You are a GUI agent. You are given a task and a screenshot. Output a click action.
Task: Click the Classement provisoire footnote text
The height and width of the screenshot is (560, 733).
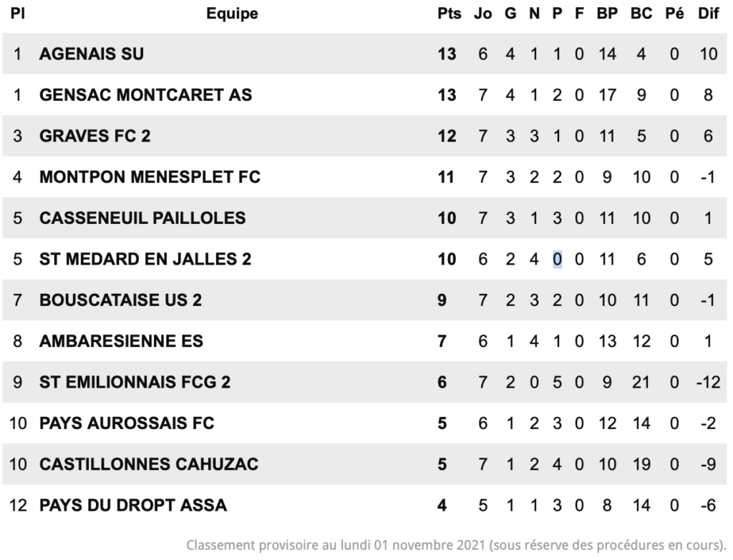click(456, 545)
